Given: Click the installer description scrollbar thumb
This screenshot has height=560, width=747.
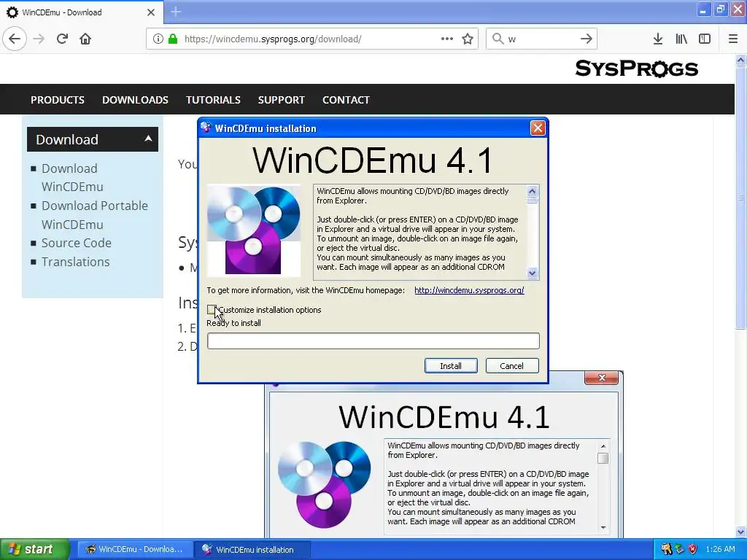Looking at the screenshot, I should (x=532, y=200).
